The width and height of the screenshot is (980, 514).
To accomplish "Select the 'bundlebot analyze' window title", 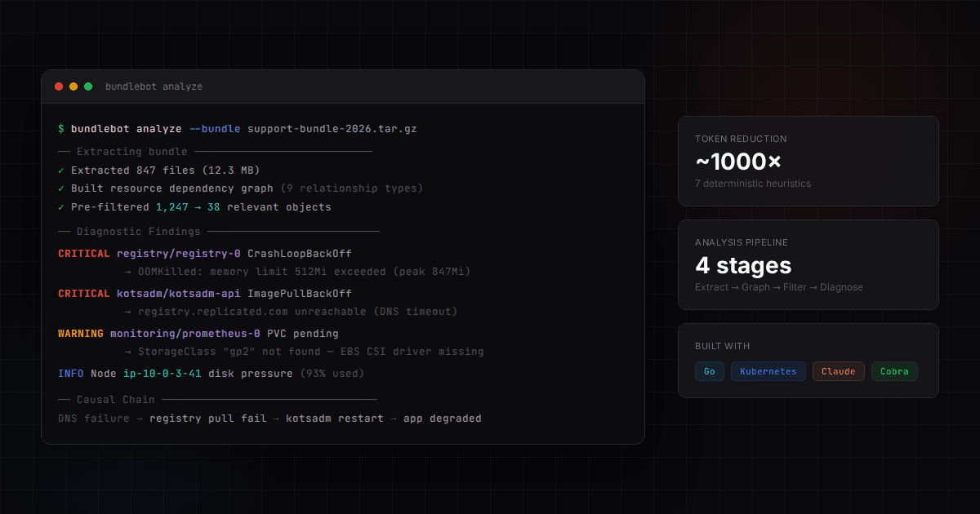I will [x=154, y=86].
